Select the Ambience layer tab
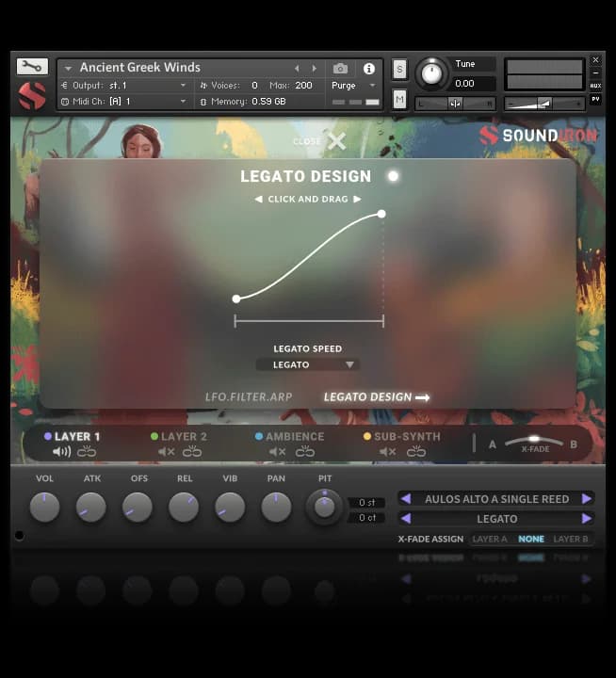 pos(294,437)
